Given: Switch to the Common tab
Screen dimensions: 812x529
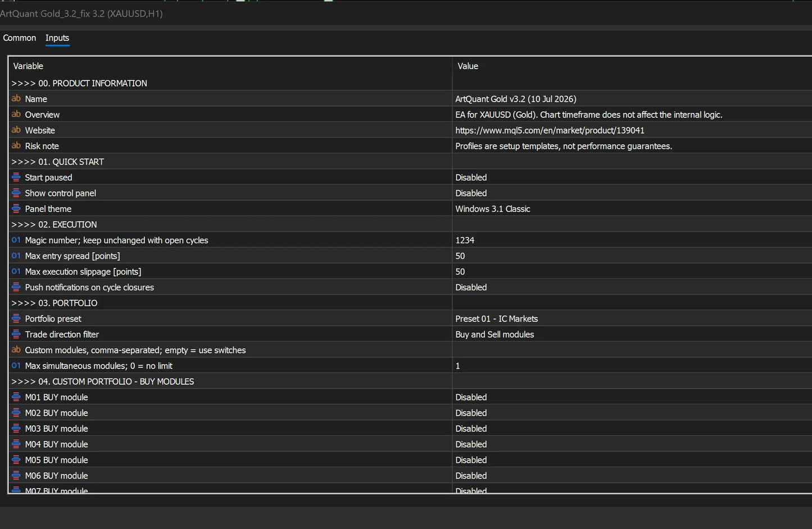Looking at the screenshot, I should pyautogui.click(x=20, y=38).
